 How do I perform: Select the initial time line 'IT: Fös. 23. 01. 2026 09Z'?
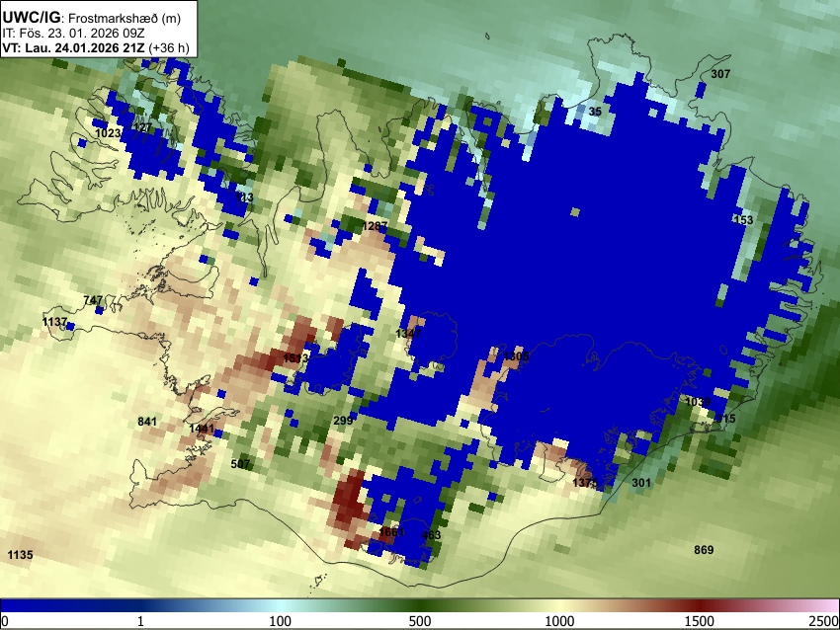pyautogui.click(x=73, y=34)
